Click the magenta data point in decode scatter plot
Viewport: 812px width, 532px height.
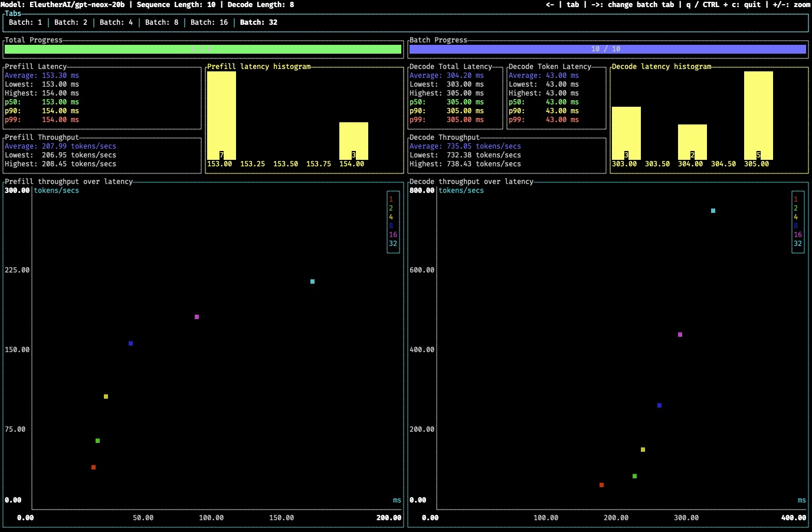pyautogui.click(x=680, y=334)
